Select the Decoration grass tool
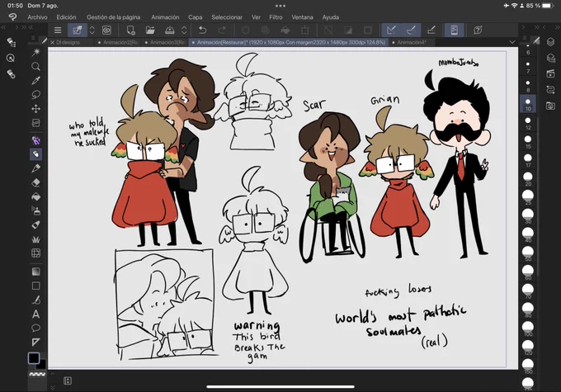This screenshot has width=561, height=392. (x=35, y=239)
